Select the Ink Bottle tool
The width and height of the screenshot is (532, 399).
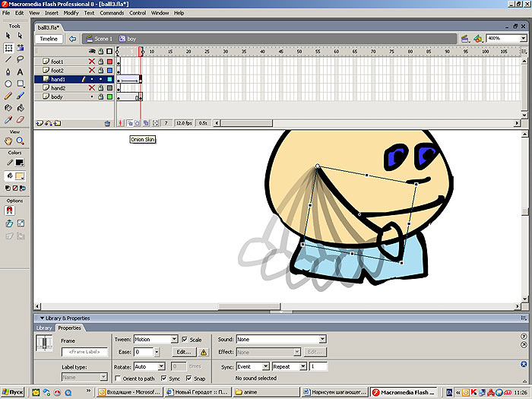tap(8, 108)
